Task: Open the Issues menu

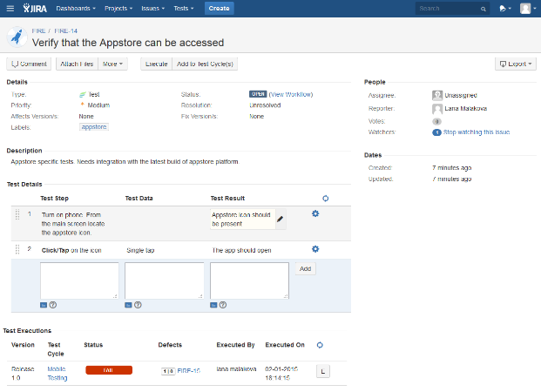Action: click(152, 9)
